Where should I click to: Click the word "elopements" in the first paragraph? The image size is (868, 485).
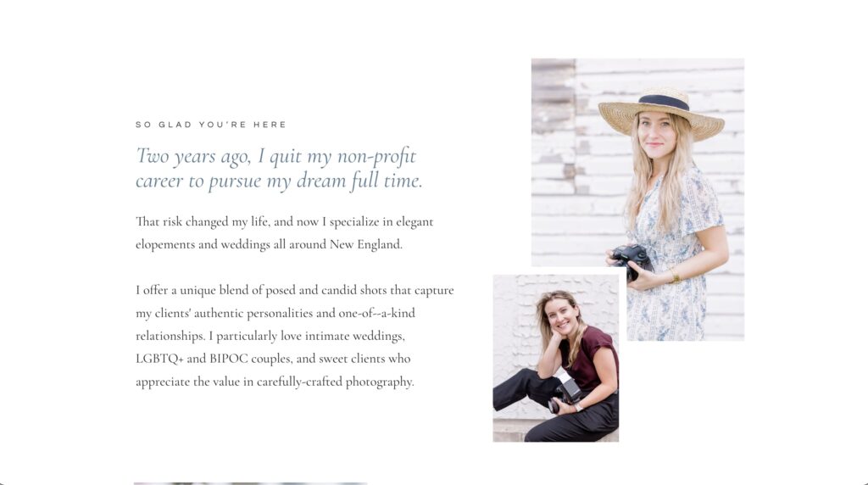coord(165,245)
